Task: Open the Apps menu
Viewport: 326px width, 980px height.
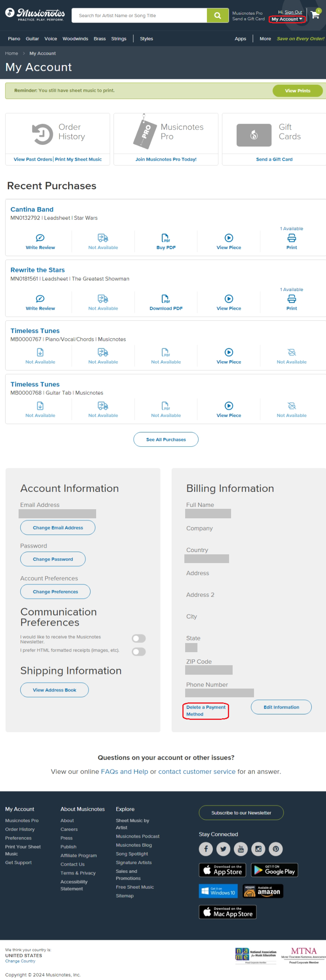Action: 241,39
